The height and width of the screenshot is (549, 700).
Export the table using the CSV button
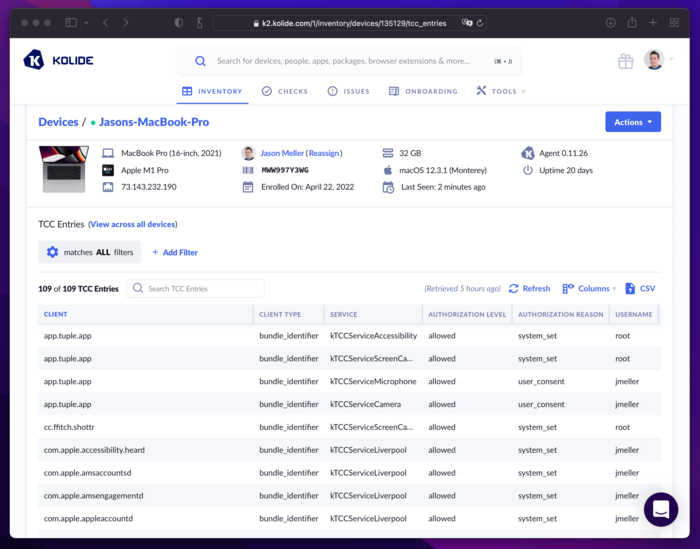pos(640,288)
